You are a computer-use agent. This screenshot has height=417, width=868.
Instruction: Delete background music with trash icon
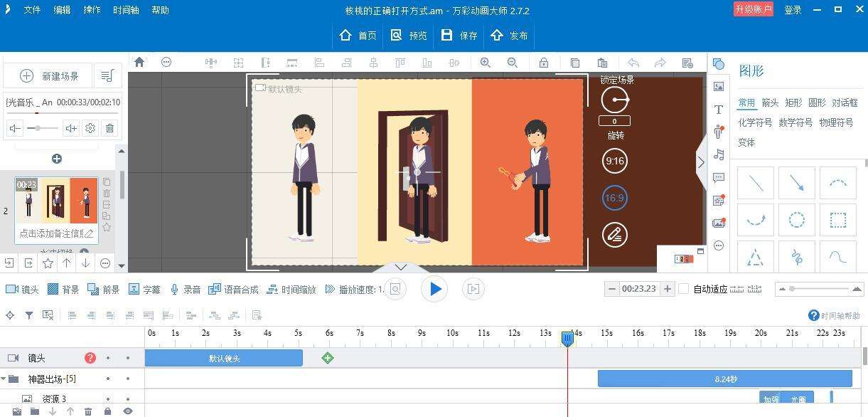pos(109,128)
